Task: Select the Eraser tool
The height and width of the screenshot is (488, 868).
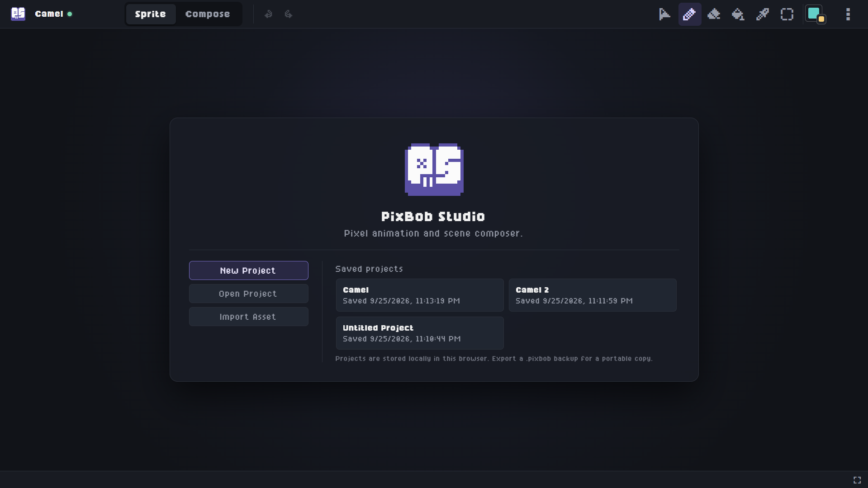Action: click(x=714, y=14)
